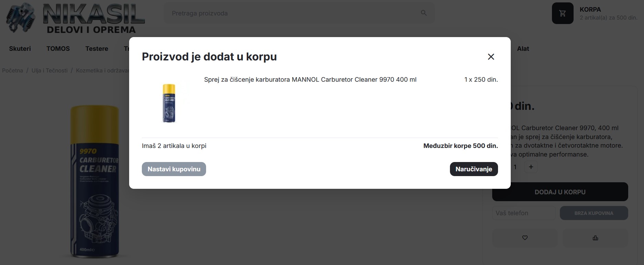644x265 pixels.
Task: Click the shopping cart icon in header
Action: 563,13
